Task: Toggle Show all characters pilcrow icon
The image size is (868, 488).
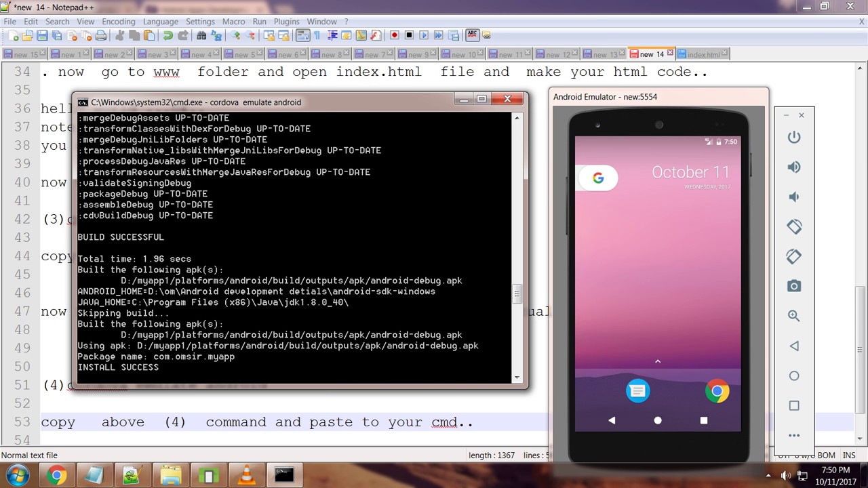Action: coord(317,35)
